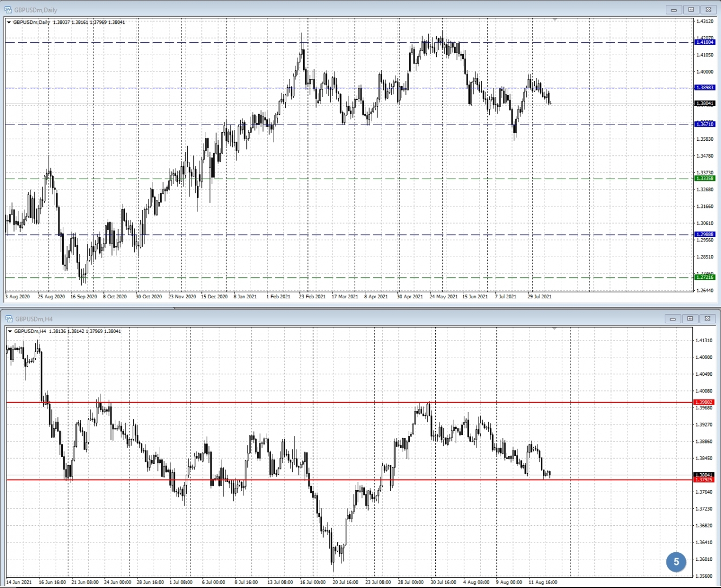Restore the GBPUSDm,H4 chart window
Screen dimensions: 721x588
[x=691, y=318]
